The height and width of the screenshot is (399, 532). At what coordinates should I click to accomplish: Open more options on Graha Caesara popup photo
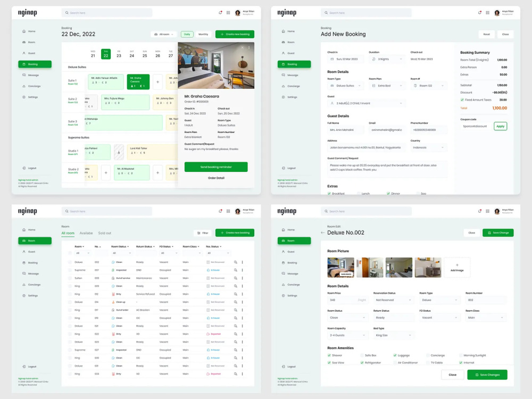[x=249, y=47]
